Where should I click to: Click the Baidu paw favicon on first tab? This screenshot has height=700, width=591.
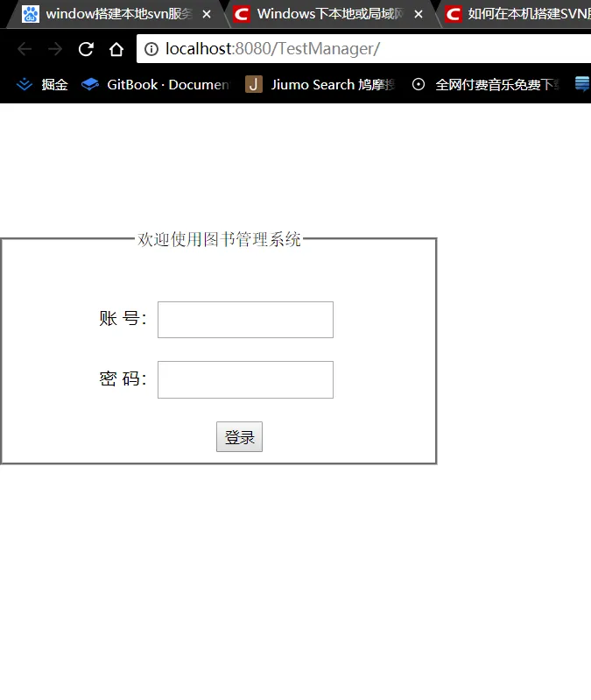(31, 14)
